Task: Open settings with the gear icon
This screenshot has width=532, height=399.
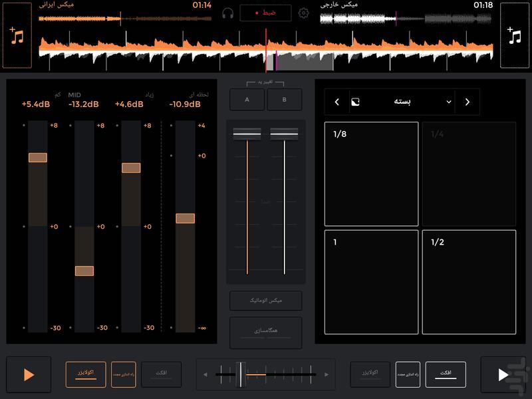Action: [304, 13]
